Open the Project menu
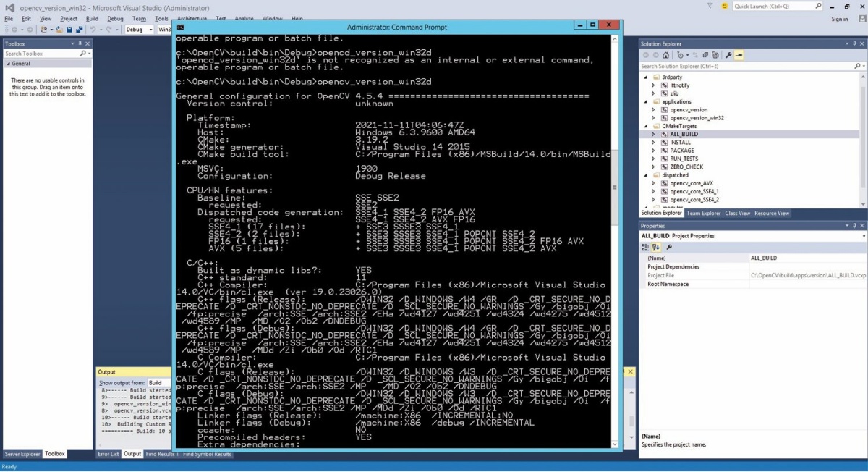 click(69, 19)
